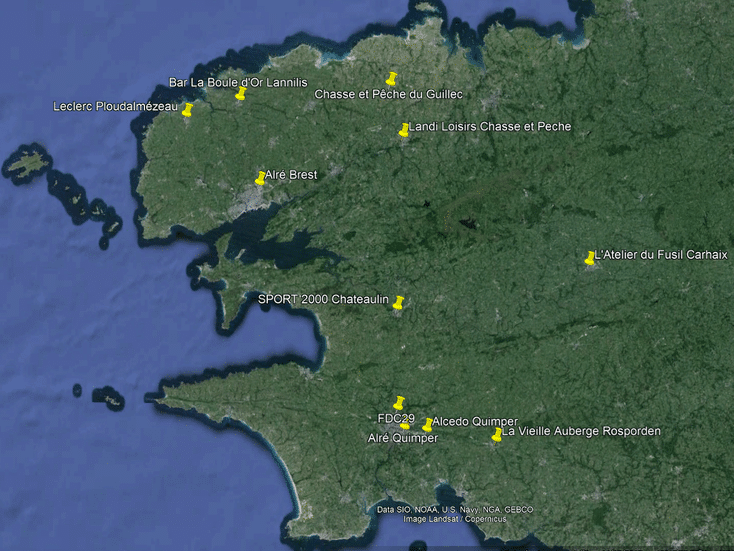The image size is (734, 551).
Task: Click the Bar La Boule d'Or Lannilis label
Action: coord(238,82)
